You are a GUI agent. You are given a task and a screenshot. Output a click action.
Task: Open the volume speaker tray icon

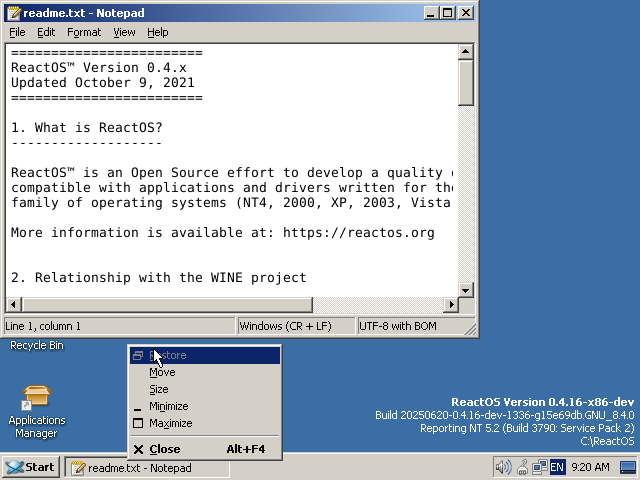coord(503,467)
